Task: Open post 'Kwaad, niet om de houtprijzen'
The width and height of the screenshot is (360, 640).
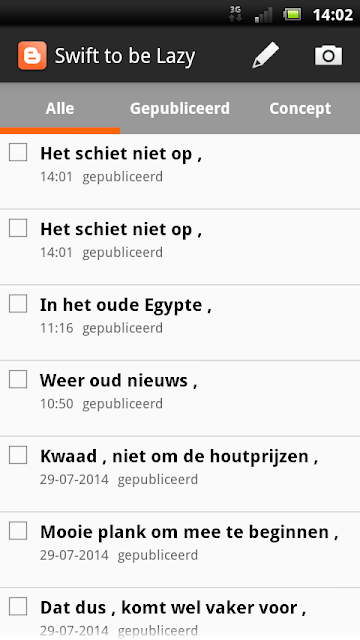Action: [x=180, y=473]
